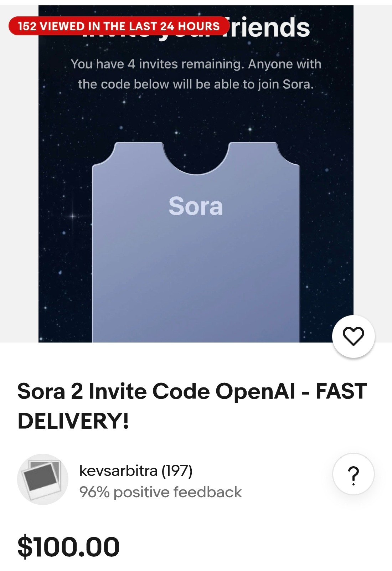Viewport: 392px width, 571px height.
Task: Click the Sora 2 Invite Code title
Action: pos(192,391)
